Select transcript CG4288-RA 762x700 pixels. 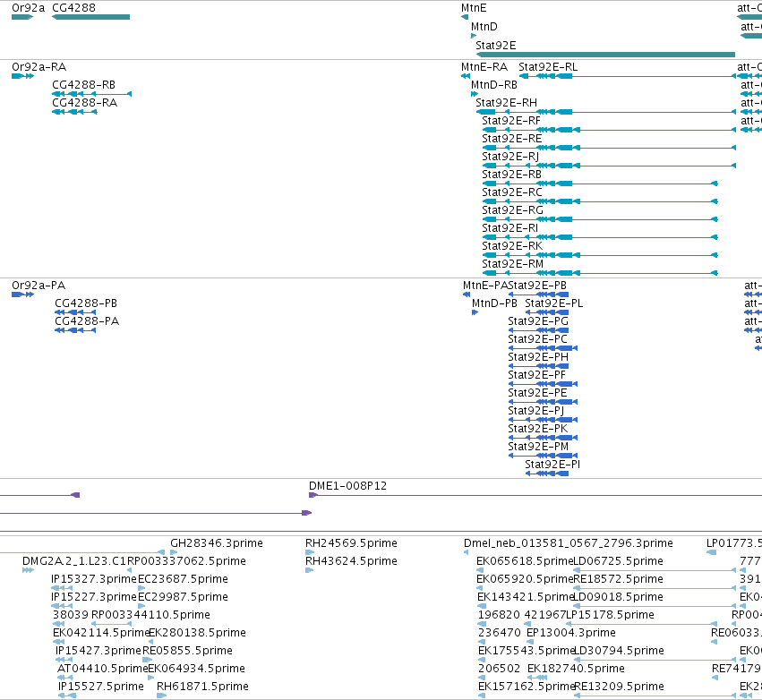point(84,103)
